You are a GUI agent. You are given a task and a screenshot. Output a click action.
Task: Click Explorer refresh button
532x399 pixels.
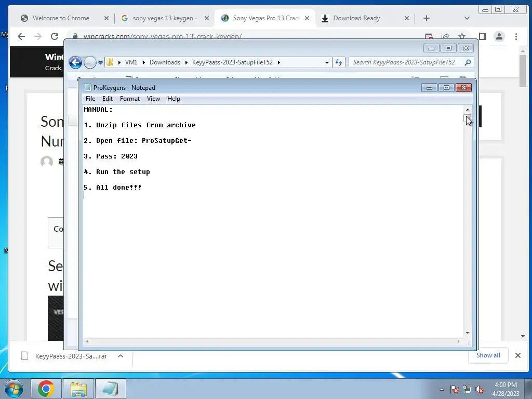(339, 62)
